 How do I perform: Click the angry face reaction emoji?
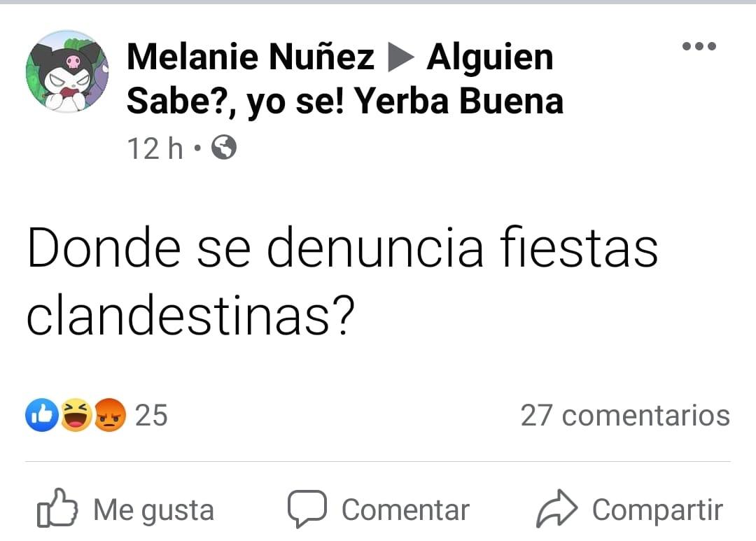tap(109, 414)
